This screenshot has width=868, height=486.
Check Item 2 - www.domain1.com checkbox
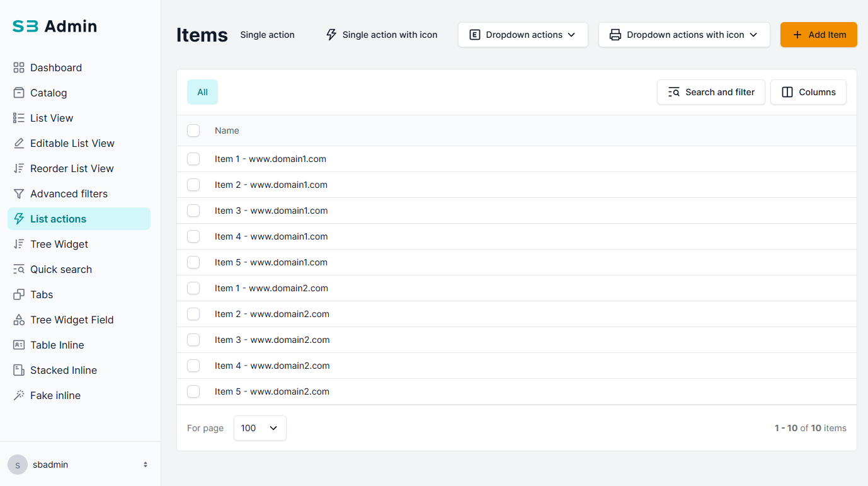[193, 185]
